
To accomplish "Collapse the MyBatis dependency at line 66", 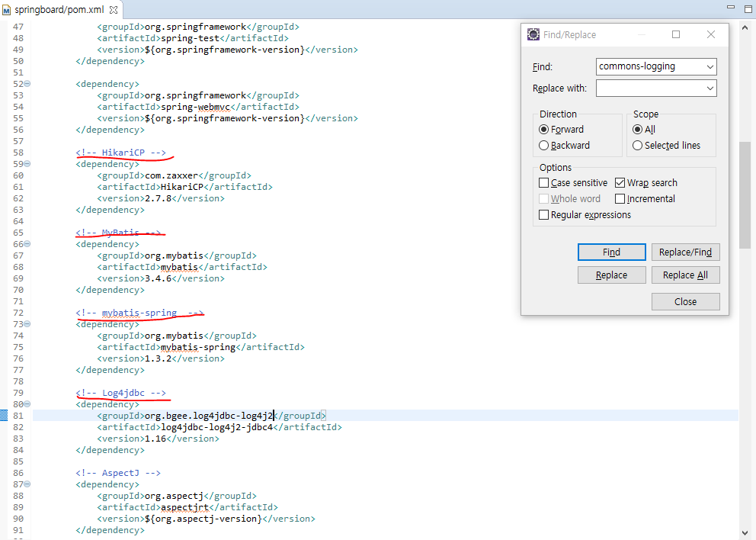I will click(27, 244).
